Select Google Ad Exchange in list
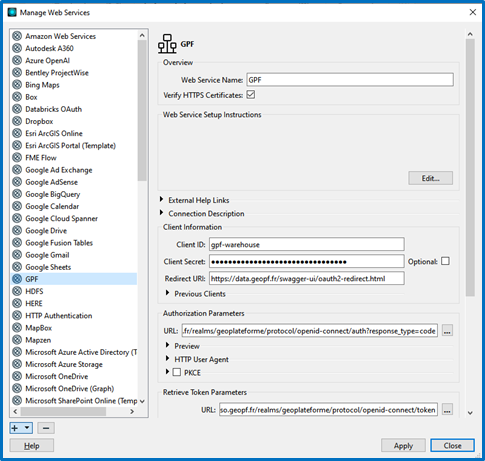This screenshot has width=485, height=461. point(59,170)
